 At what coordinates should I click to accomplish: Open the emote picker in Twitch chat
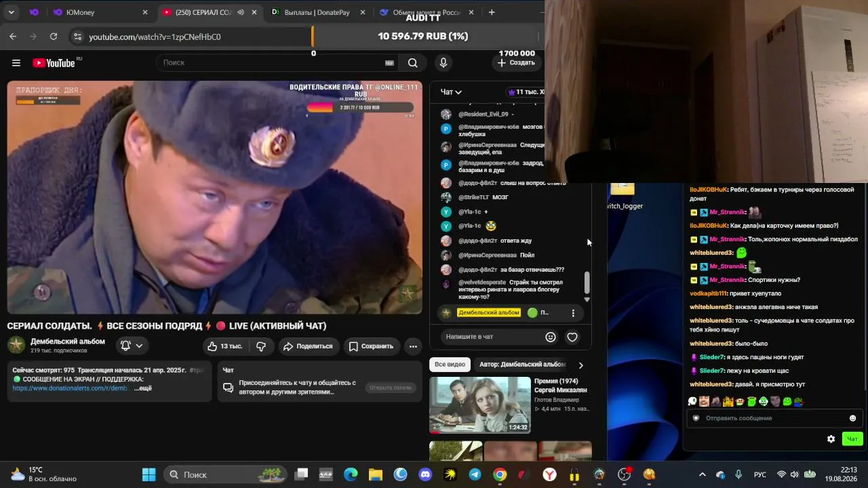852,418
